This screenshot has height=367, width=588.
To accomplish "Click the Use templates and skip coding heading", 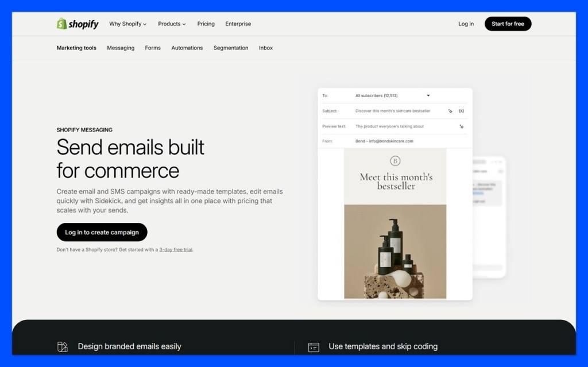I will tap(383, 346).
